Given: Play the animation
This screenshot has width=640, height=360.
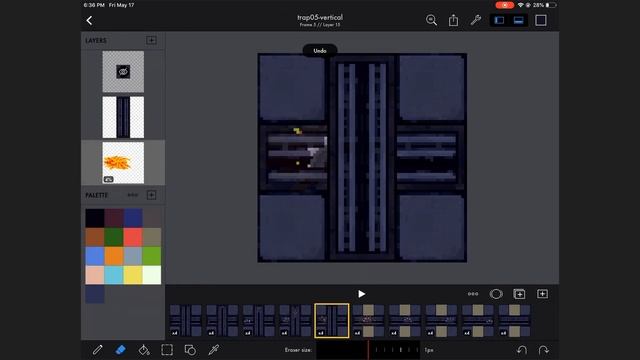Looking at the screenshot, I should (x=361, y=294).
